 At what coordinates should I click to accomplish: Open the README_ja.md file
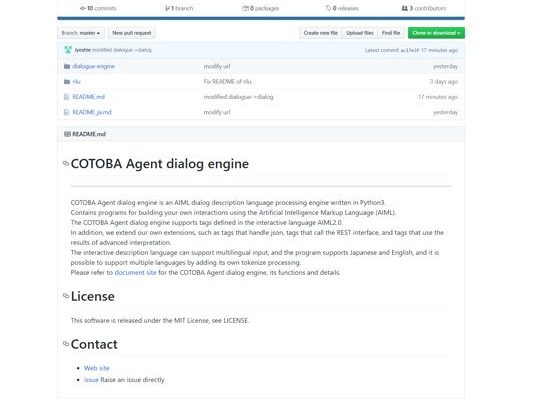click(x=92, y=112)
